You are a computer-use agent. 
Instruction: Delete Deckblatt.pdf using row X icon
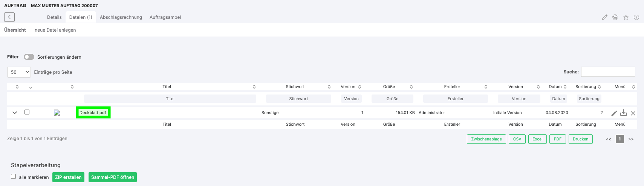(633, 113)
